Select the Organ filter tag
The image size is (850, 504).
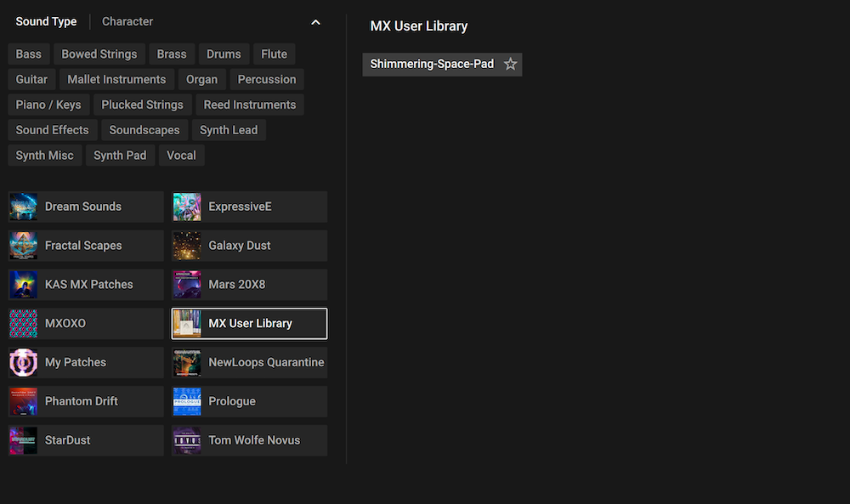coord(201,80)
